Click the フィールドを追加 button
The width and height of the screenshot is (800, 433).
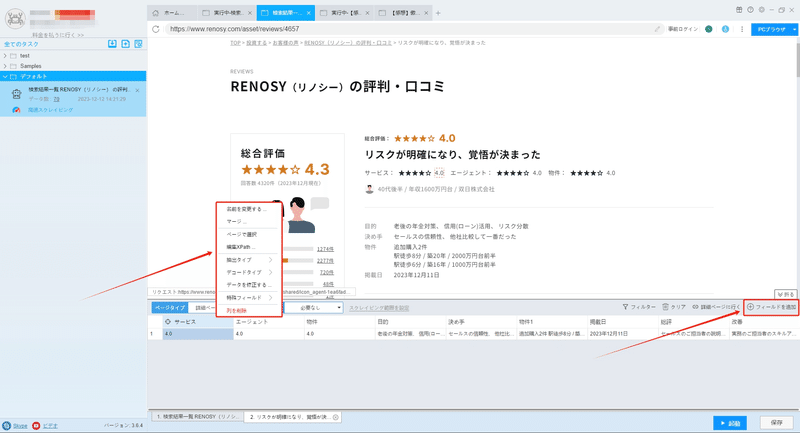[771, 307]
